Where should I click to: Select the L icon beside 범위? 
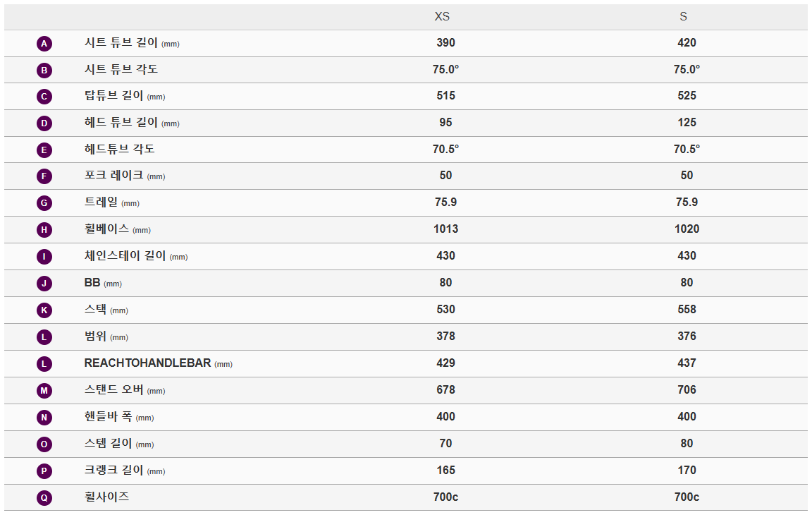pyautogui.click(x=44, y=337)
